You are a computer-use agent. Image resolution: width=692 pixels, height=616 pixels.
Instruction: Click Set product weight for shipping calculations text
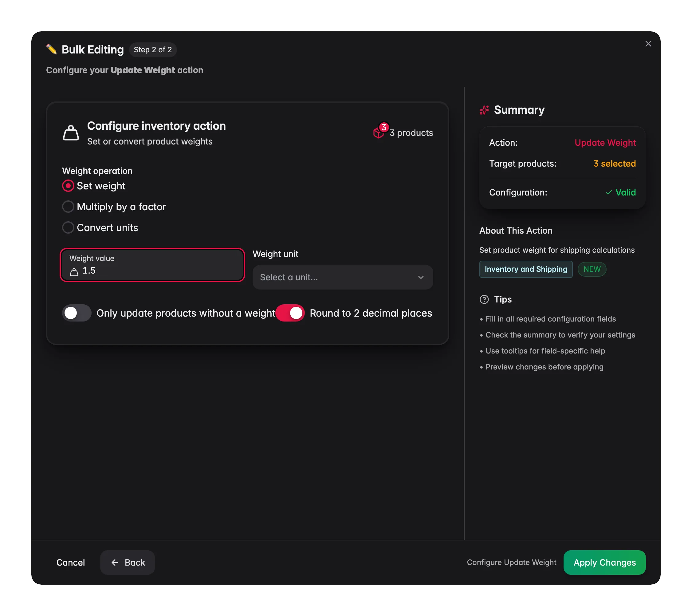pos(557,250)
